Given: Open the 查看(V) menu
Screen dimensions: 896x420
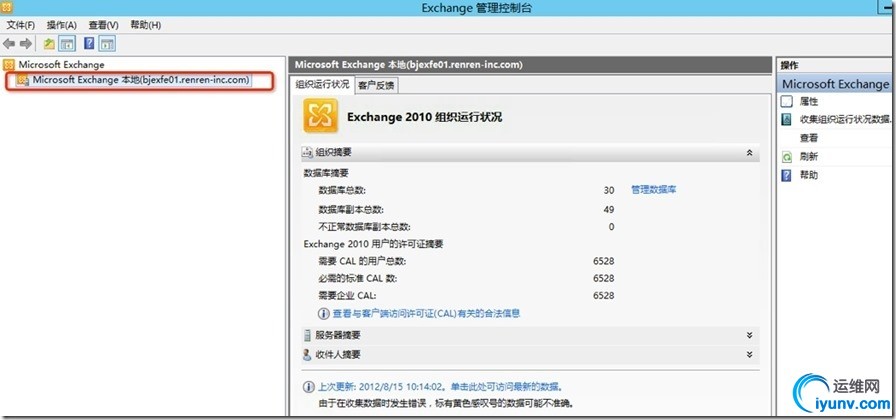Looking at the screenshot, I should 103,25.
